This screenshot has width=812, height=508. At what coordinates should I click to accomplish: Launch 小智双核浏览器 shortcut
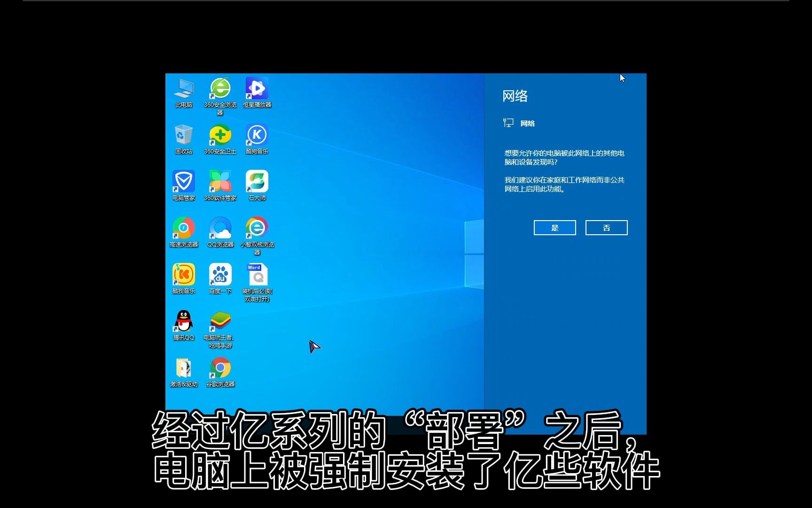pyautogui.click(x=257, y=236)
